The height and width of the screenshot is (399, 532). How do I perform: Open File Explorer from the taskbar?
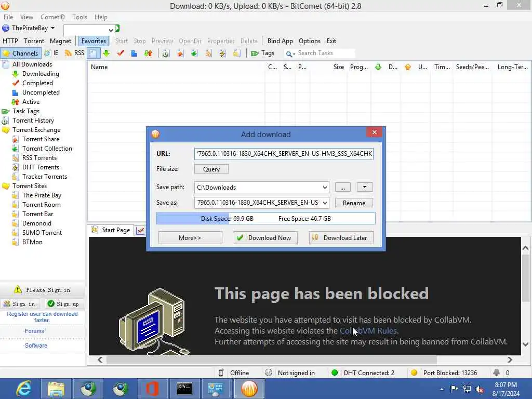(56, 389)
